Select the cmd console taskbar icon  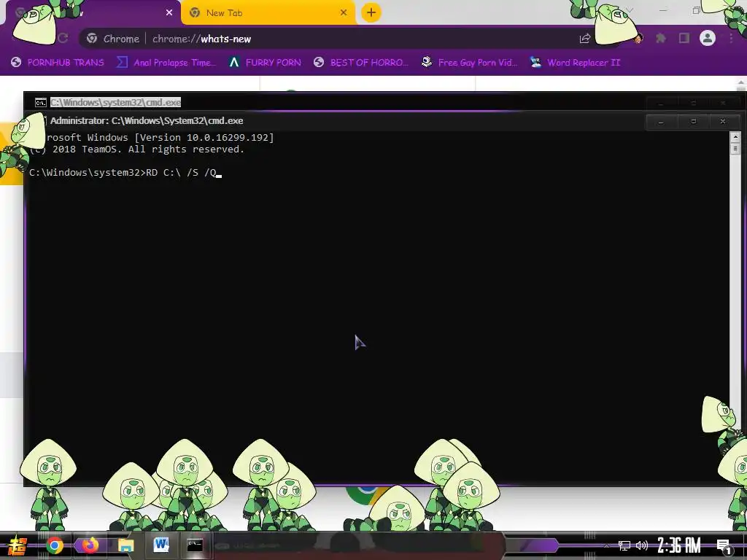195,545
